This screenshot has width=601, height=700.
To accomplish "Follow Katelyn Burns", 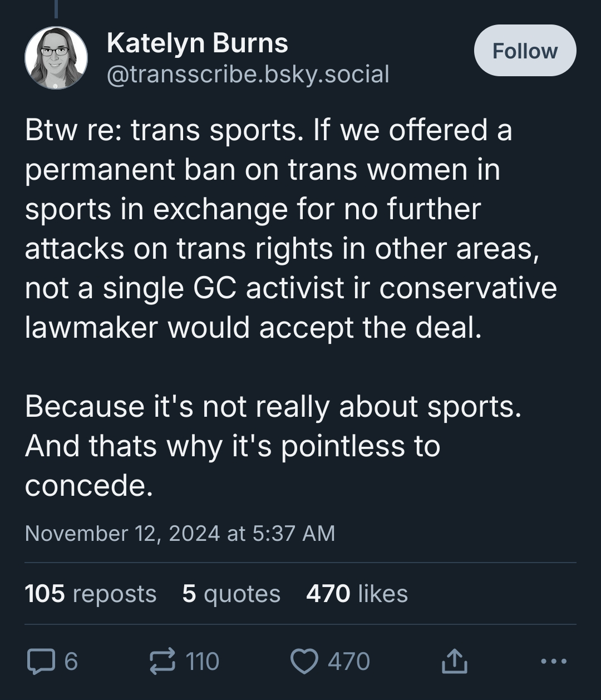I will (524, 51).
